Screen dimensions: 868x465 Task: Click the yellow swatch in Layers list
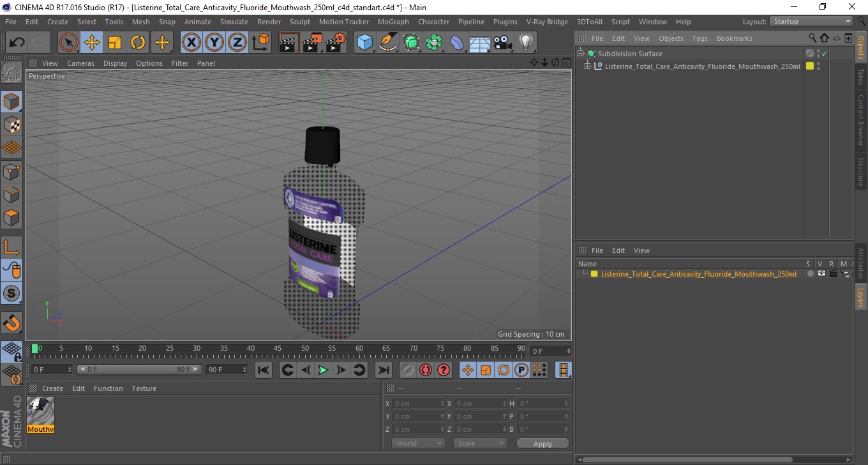594,274
